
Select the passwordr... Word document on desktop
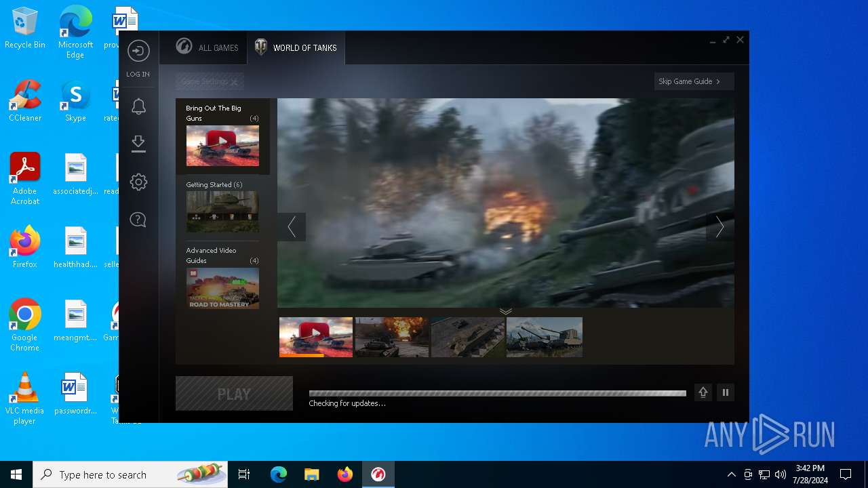[75, 394]
